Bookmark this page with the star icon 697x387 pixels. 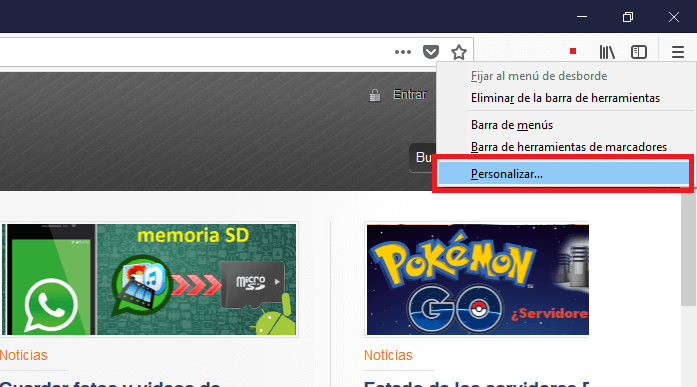click(459, 52)
